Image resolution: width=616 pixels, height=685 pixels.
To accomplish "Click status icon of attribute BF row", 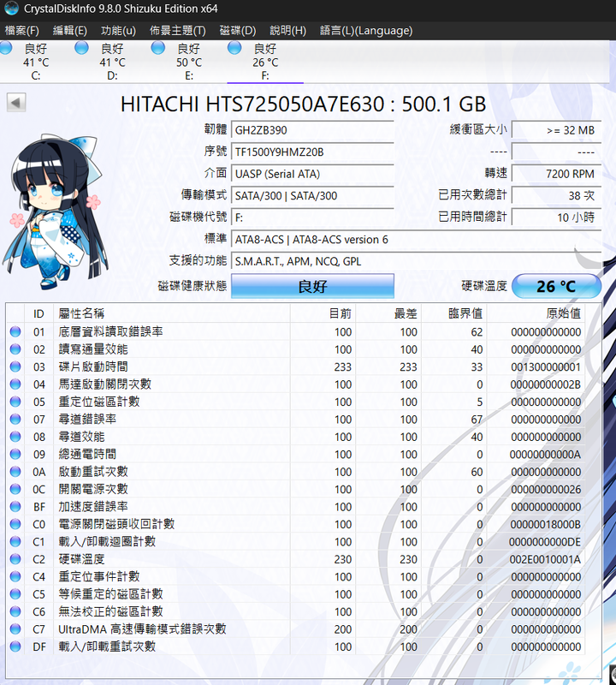I will pyautogui.click(x=15, y=506).
